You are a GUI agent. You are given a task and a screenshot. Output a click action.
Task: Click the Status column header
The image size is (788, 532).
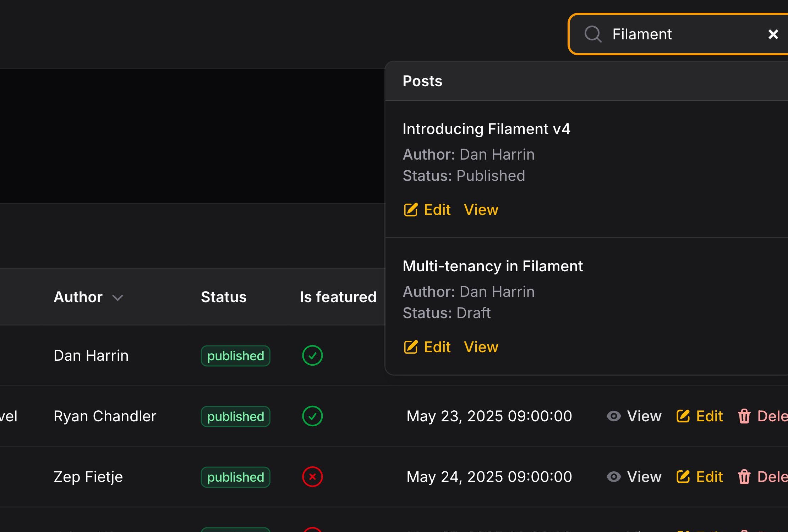(224, 297)
